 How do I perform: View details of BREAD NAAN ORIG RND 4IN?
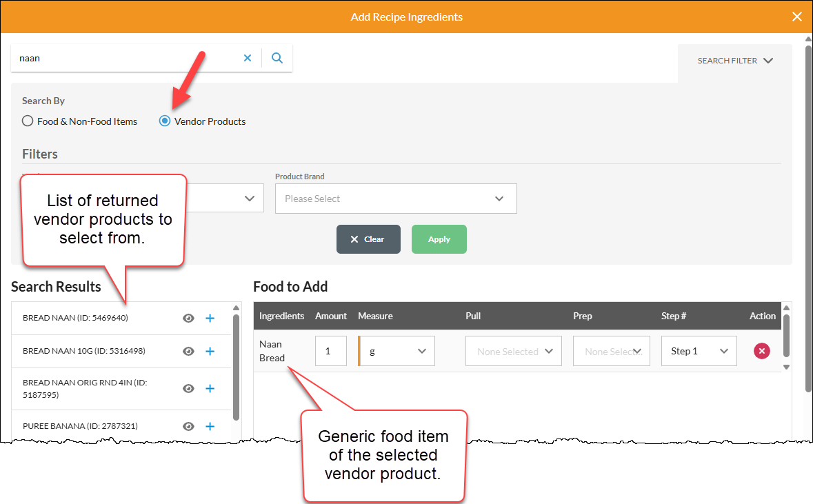188,388
